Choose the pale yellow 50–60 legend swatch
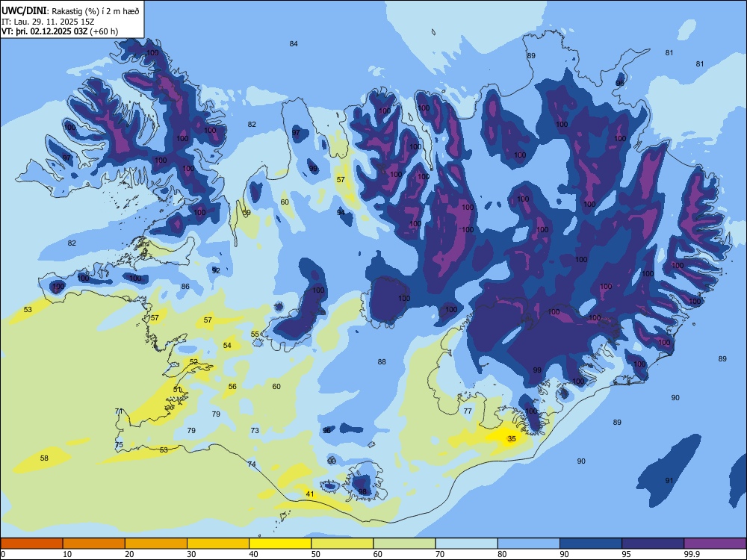747x560 pixels. [x=343, y=544]
